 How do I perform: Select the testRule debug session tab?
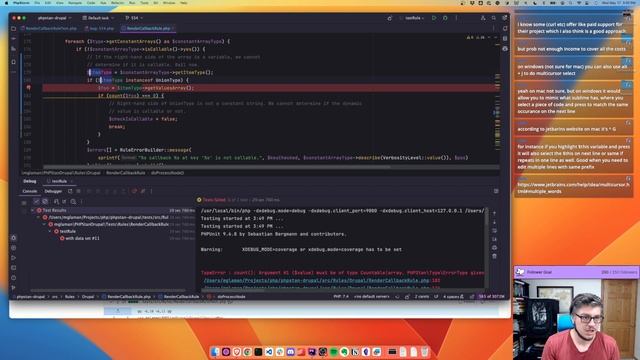(x=59, y=181)
